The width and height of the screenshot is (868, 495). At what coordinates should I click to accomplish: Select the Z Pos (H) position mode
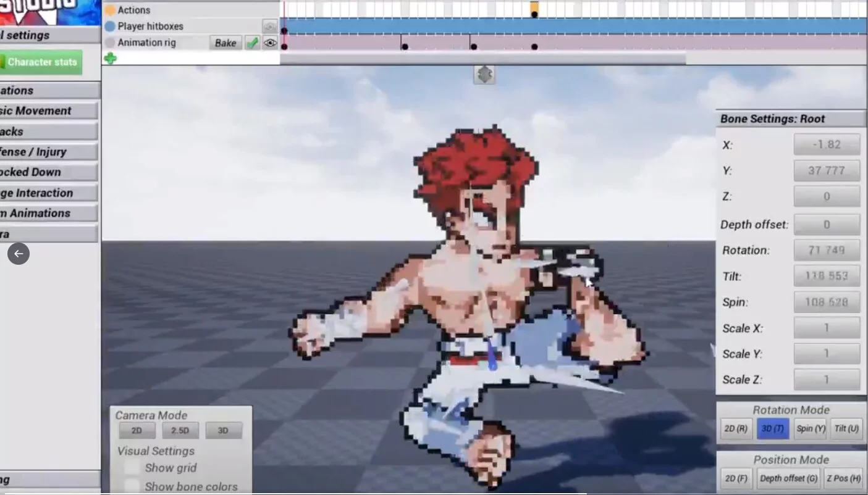pyautogui.click(x=843, y=478)
